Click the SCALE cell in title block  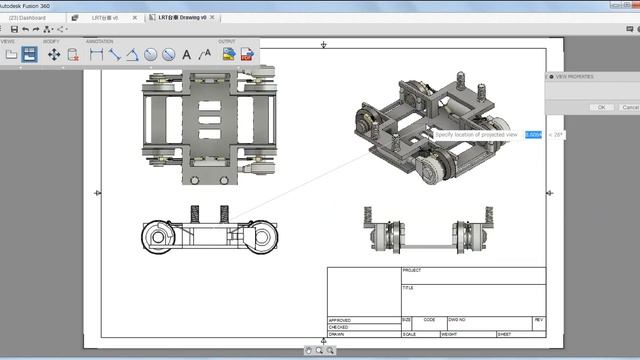click(x=421, y=334)
